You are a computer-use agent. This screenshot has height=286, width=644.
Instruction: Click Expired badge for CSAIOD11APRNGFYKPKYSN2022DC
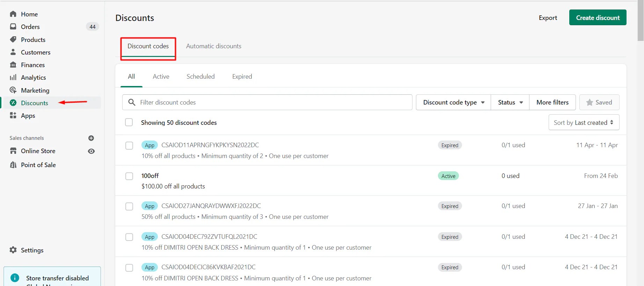pyautogui.click(x=450, y=145)
